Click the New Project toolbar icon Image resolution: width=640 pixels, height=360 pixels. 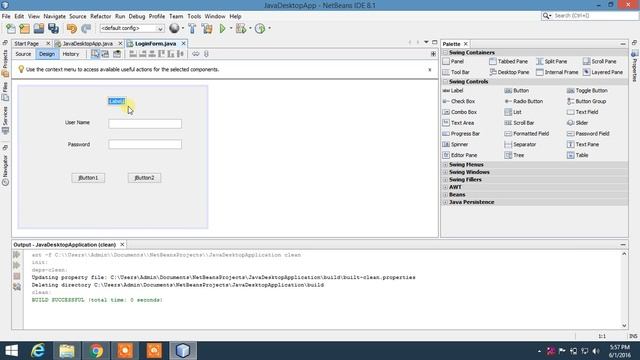click(x=24, y=29)
